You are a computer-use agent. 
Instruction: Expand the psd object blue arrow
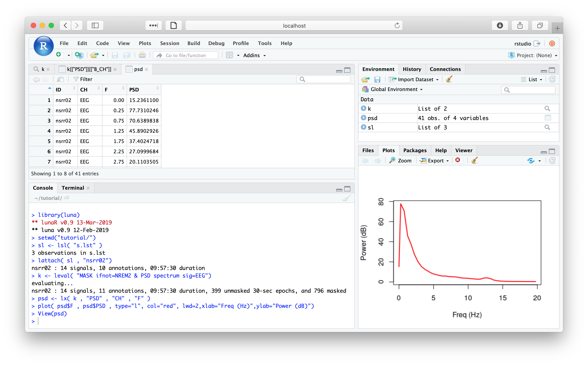click(364, 118)
